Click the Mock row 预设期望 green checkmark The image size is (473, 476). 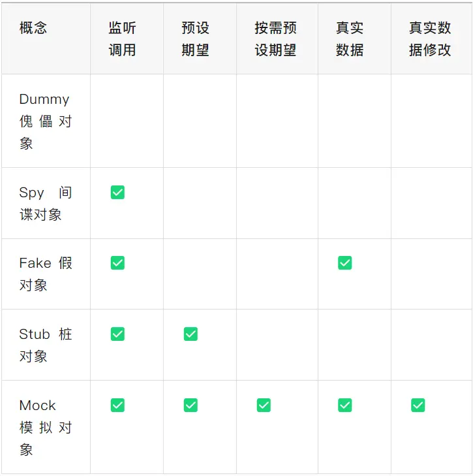pyautogui.click(x=191, y=405)
